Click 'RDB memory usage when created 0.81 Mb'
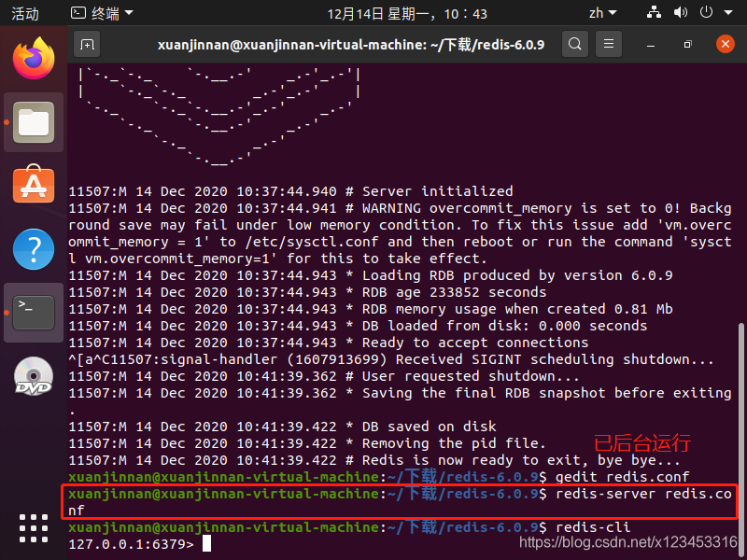The image size is (747, 560). click(x=517, y=309)
